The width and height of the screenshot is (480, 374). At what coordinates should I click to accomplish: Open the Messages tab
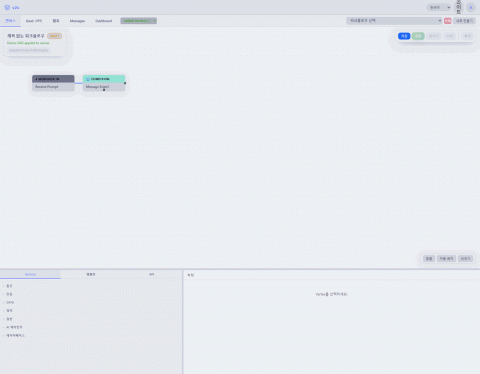coord(77,21)
